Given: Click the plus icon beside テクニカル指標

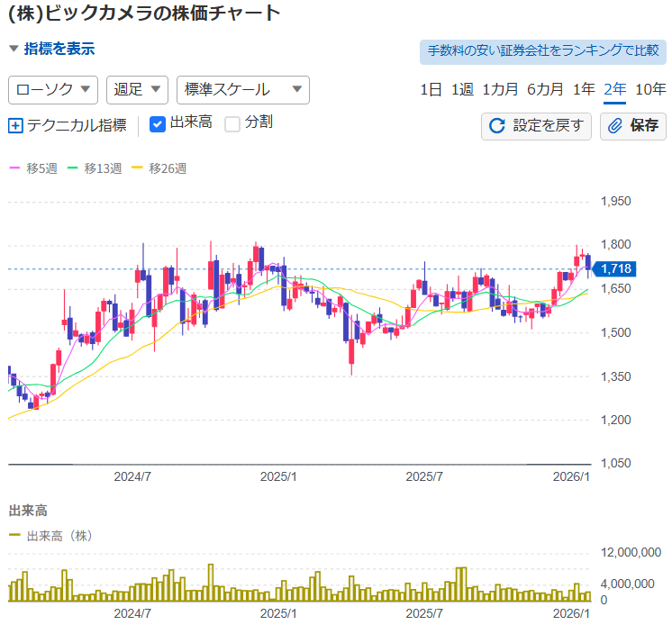Looking at the screenshot, I should [15, 126].
